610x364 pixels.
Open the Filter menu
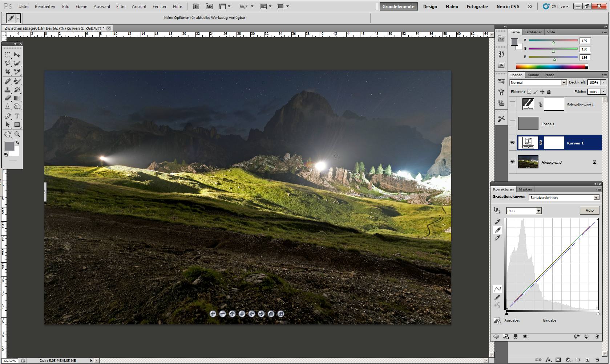121,7
